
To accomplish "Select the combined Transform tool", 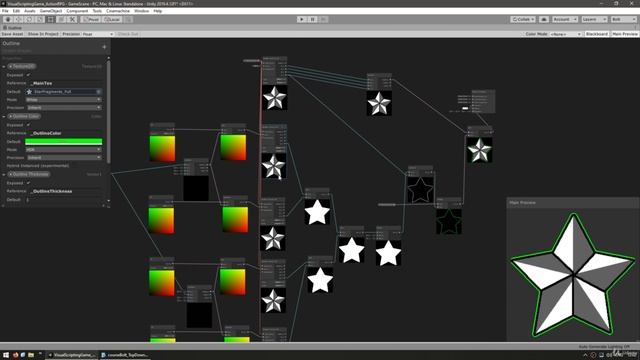I will tap(61, 19).
